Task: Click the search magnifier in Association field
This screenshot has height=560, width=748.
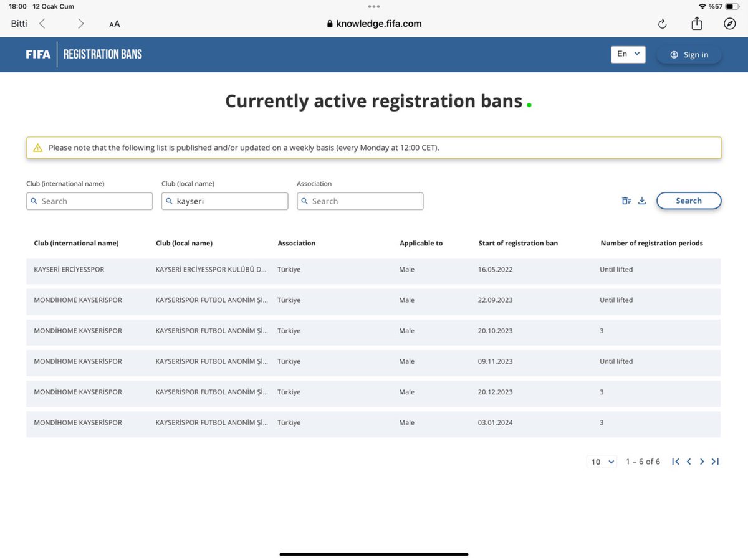Action: pyautogui.click(x=305, y=201)
